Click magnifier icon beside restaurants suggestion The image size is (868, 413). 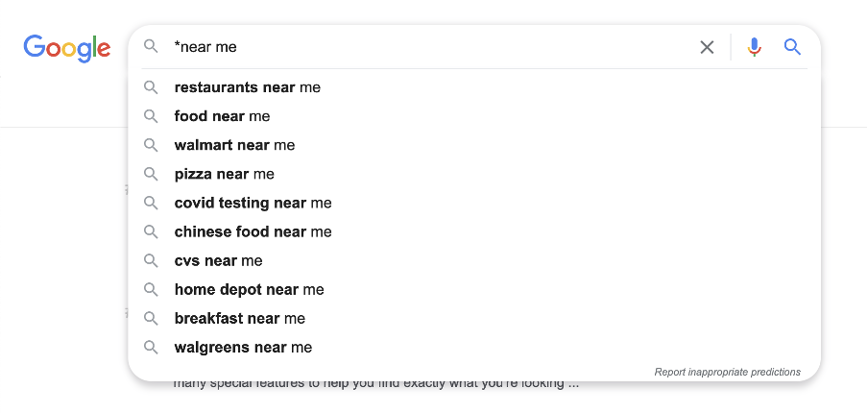(x=151, y=87)
